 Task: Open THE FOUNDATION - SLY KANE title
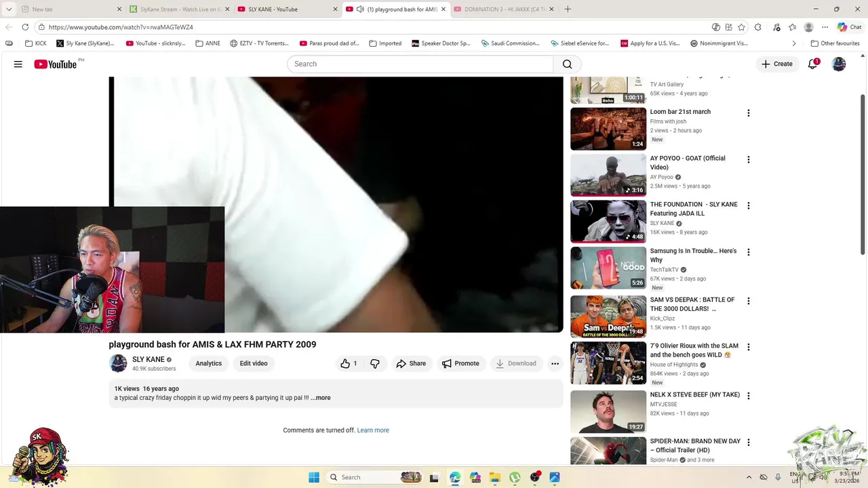(694, 209)
